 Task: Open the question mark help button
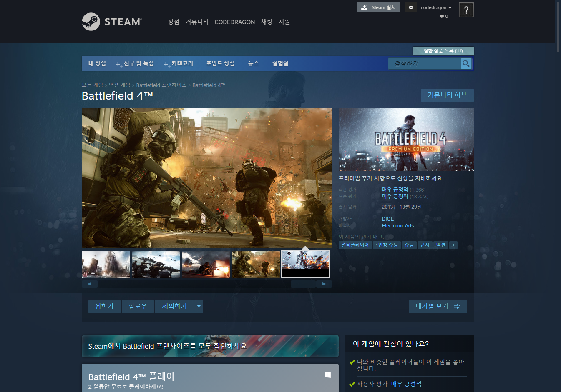pyautogui.click(x=466, y=10)
